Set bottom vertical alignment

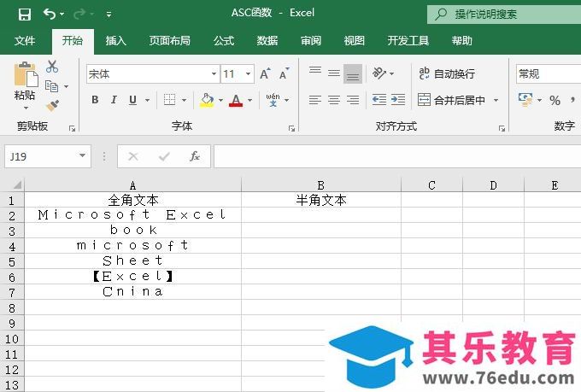pyautogui.click(x=353, y=73)
